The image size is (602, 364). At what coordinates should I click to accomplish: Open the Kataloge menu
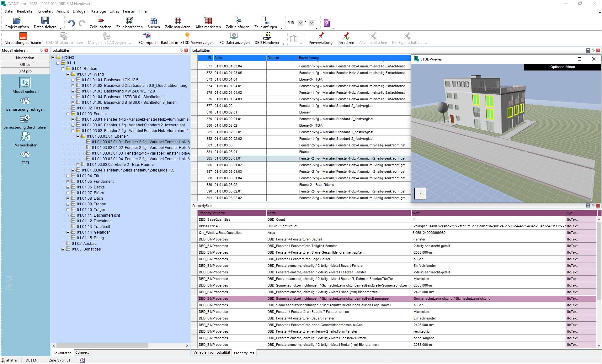(99, 11)
